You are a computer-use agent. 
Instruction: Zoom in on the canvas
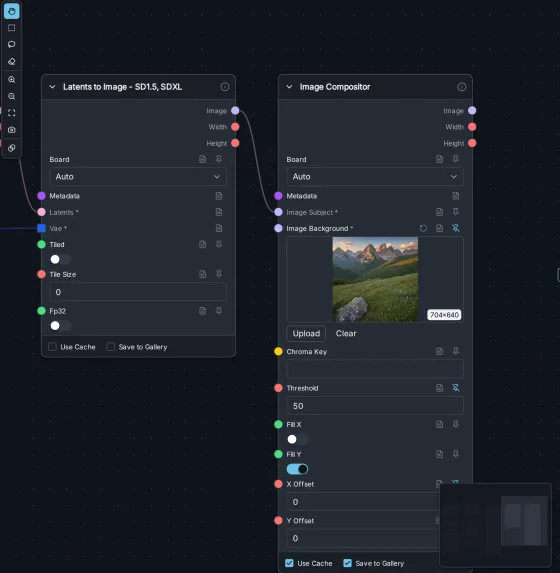[x=12, y=79]
